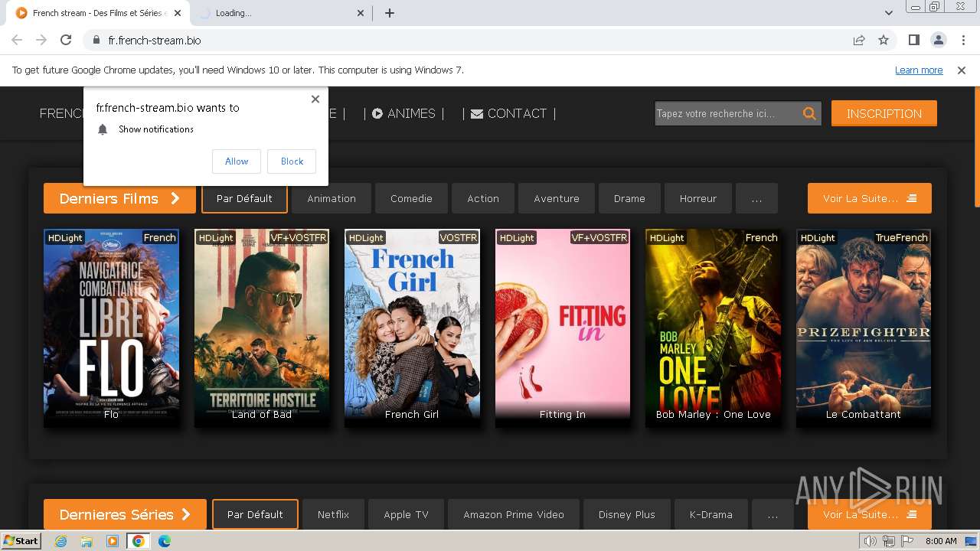Screen dimensions: 980x551
Task: Click the browser forward arrow
Action: 41,40
